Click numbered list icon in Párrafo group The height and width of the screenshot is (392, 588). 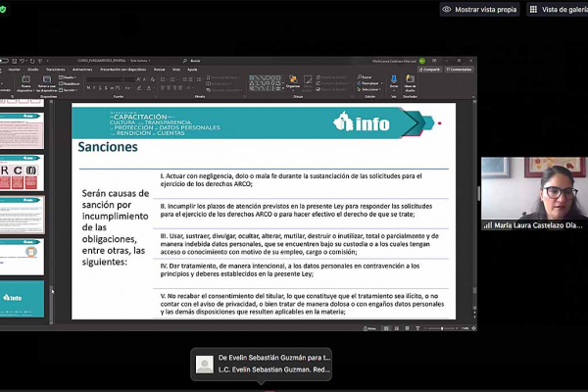[172, 79]
